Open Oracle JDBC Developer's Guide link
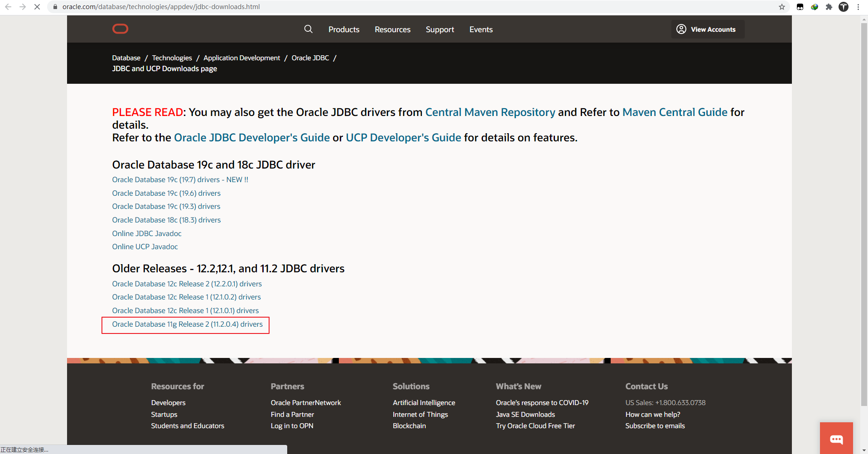This screenshot has width=868, height=454. (x=252, y=137)
